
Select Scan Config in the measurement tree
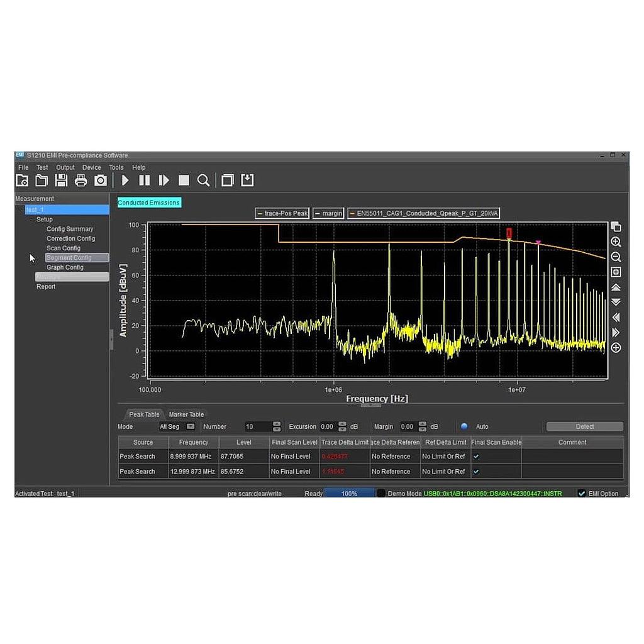coord(64,248)
